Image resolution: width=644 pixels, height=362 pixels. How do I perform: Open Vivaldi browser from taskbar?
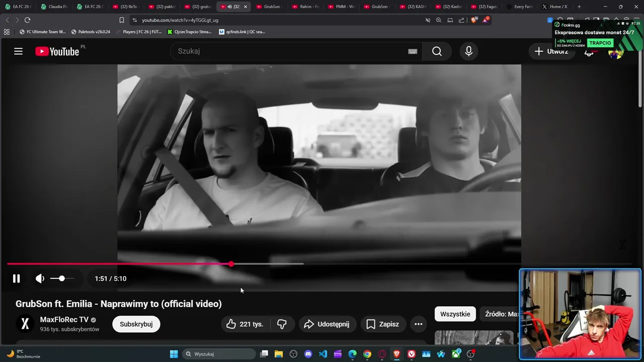[412, 354]
